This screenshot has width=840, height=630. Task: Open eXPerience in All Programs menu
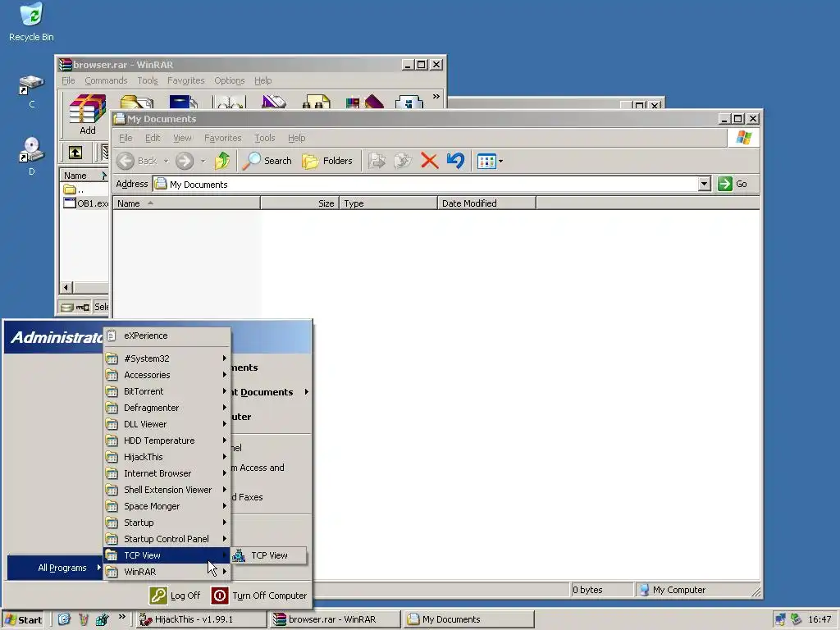(x=167, y=336)
